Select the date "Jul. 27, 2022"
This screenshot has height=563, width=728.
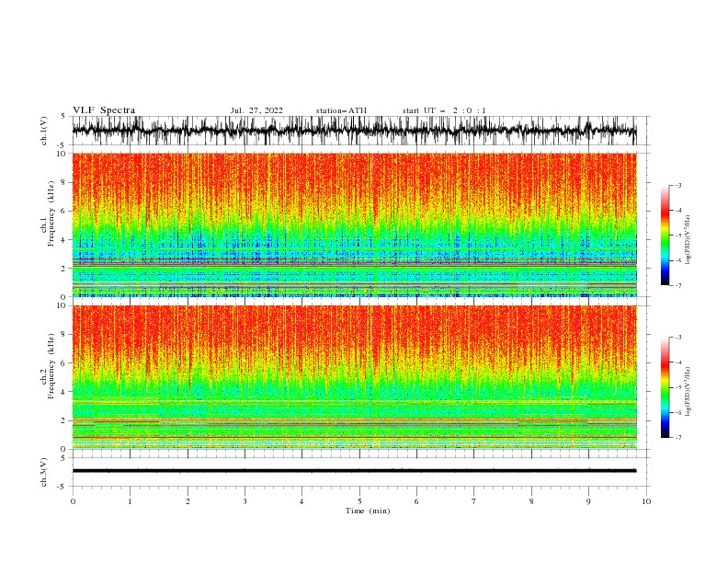(256, 110)
